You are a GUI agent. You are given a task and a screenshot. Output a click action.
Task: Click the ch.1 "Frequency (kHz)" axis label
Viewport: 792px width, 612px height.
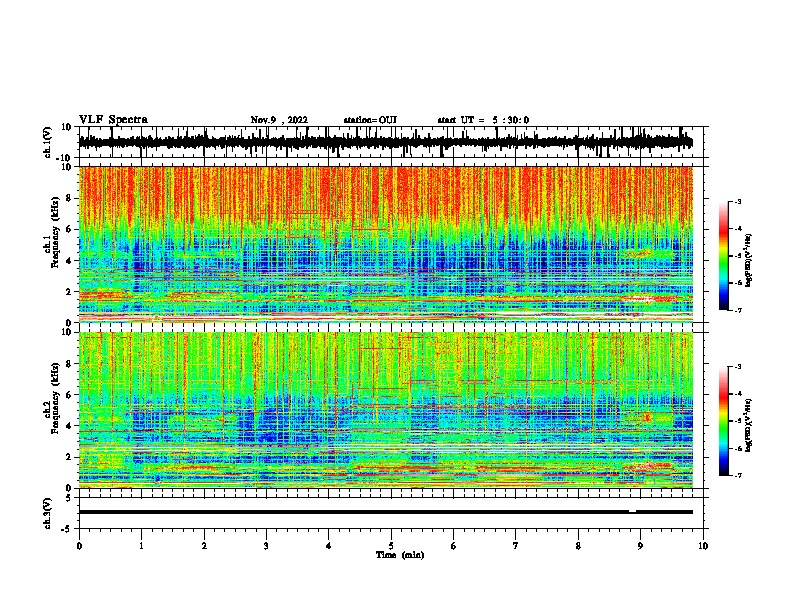[55, 233]
